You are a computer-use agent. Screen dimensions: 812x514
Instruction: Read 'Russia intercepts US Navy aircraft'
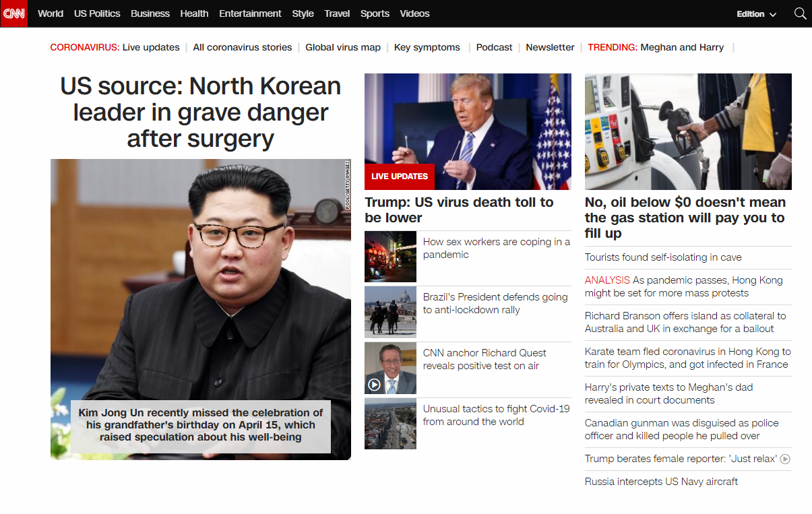coord(661,482)
